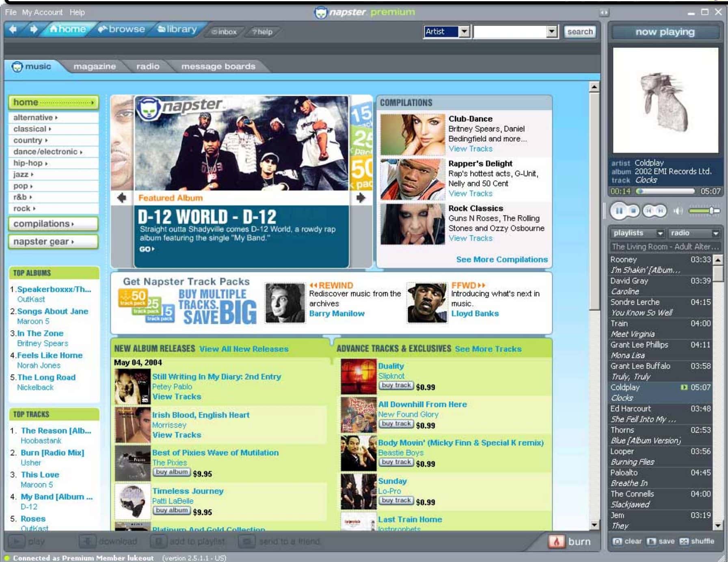Open the File menu
This screenshot has height=562, width=728.
coord(11,12)
